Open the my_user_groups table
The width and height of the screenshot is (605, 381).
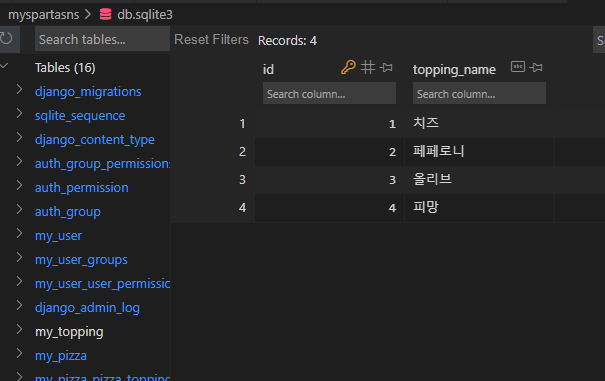[x=81, y=260]
